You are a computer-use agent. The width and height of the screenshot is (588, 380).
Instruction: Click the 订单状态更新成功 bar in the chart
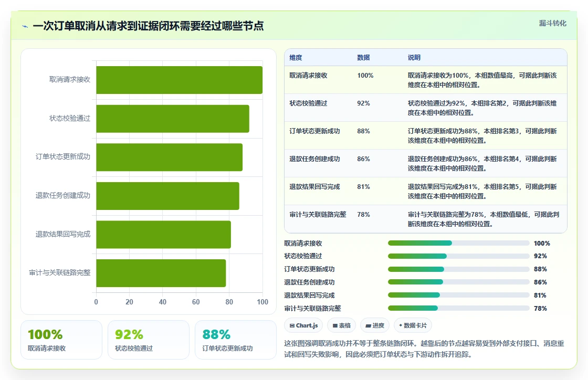[169, 157]
